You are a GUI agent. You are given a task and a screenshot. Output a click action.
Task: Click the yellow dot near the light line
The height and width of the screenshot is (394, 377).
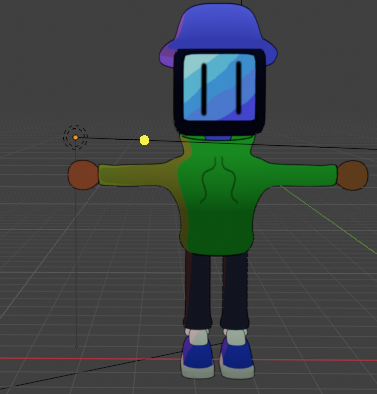pos(144,140)
